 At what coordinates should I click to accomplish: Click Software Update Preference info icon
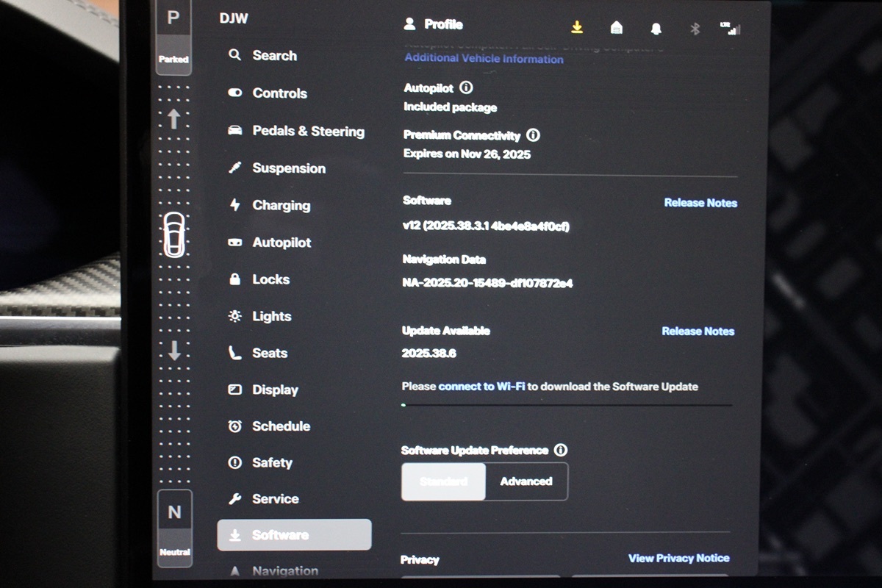(x=561, y=450)
